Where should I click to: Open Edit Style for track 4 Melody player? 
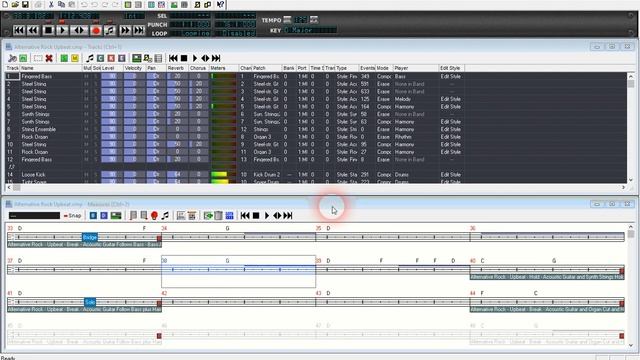451,99
